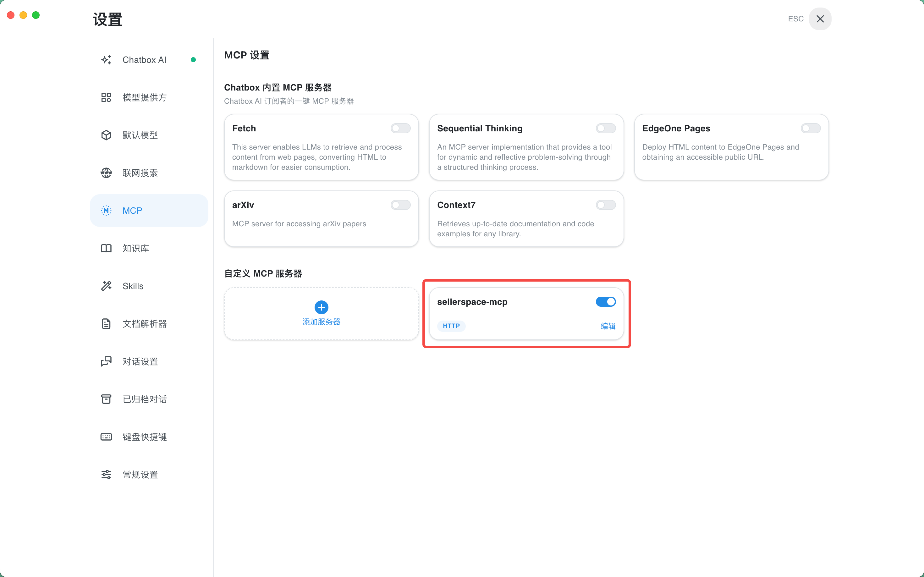Click the Context7 description text
Screen dimensions: 924x577
516,228
